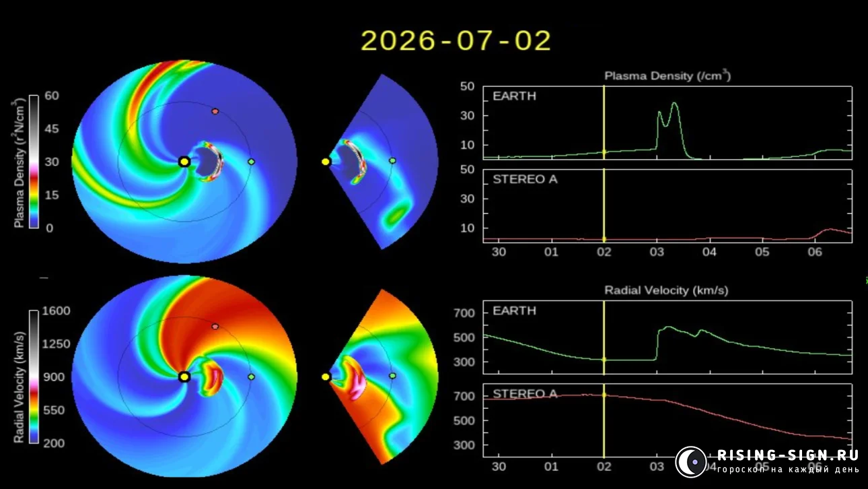The image size is (868, 489).
Task: Click the Radial Velocity color scale bar
Action: 34,377
